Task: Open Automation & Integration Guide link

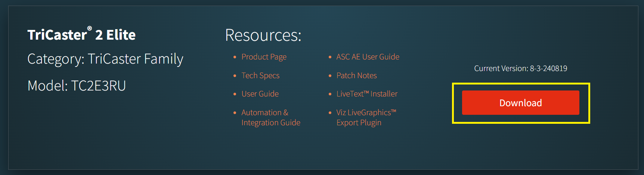Action: click(271, 117)
